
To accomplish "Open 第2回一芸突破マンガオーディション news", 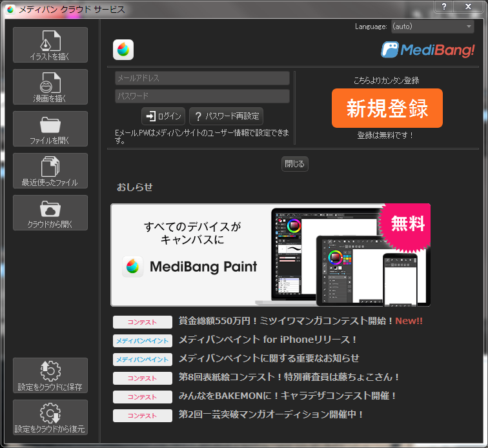I will (x=270, y=414).
